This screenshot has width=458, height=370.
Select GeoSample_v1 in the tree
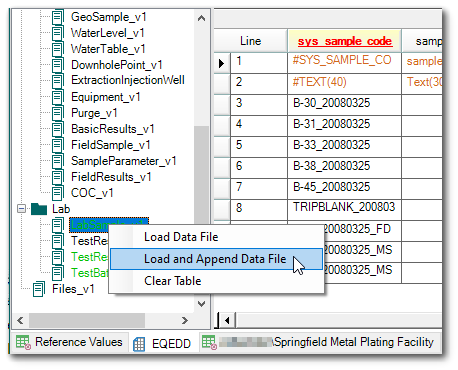[x=109, y=17]
